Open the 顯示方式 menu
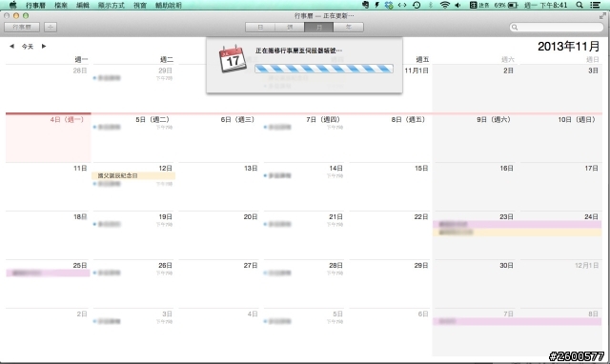Viewport: 610px width, 364px height. 111,5
